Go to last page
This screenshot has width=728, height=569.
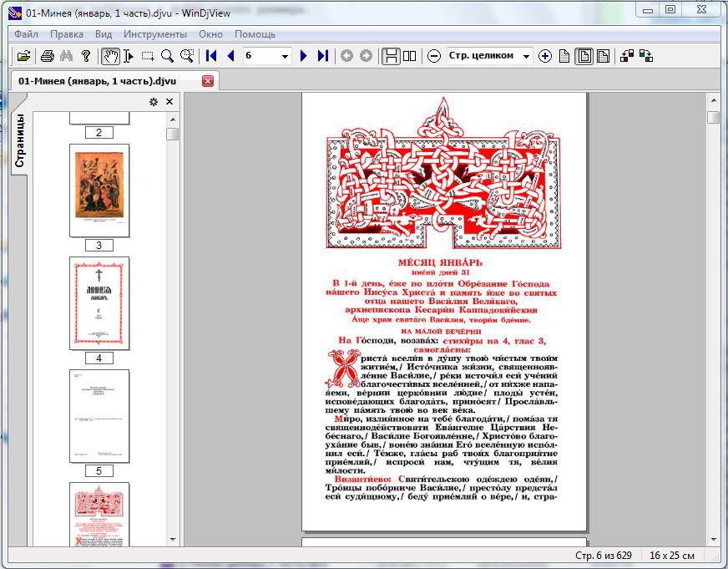point(323,56)
